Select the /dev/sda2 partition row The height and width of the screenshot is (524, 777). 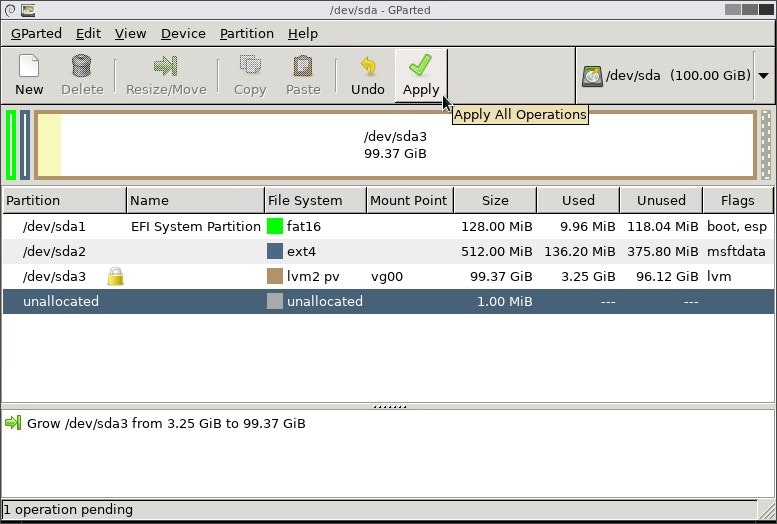pos(388,251)
